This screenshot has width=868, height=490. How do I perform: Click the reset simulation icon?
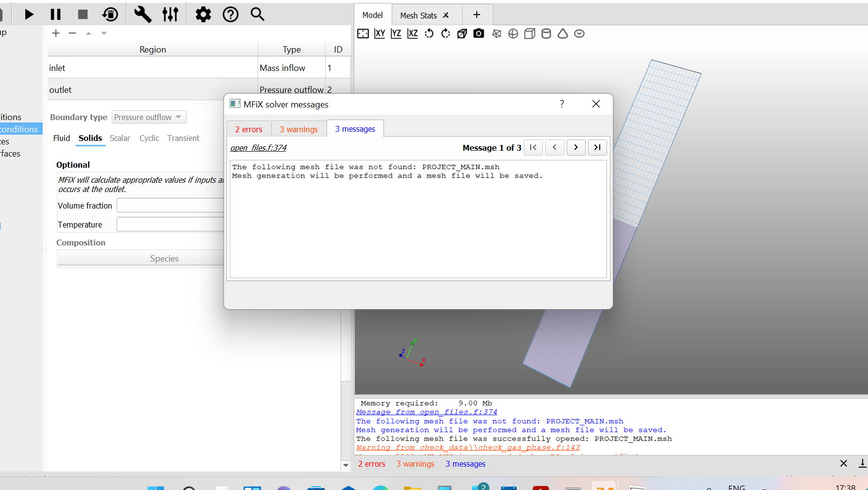pos(110,15)
